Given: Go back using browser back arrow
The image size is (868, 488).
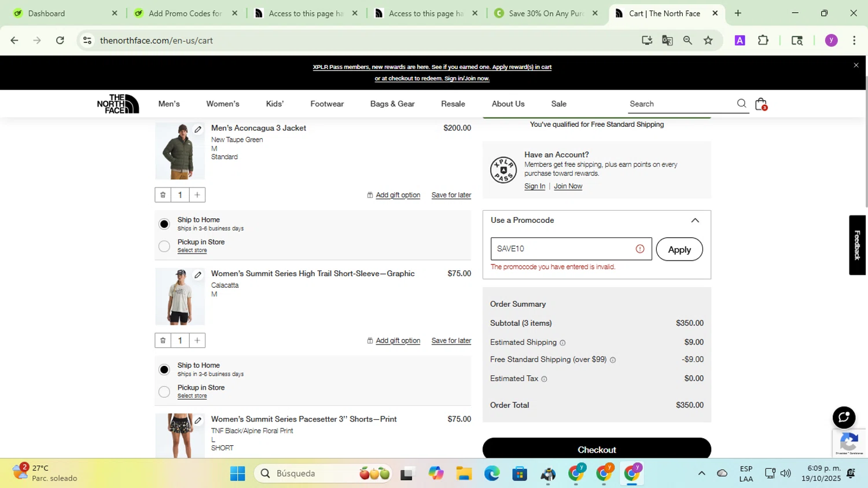Looking at the screenshot, I should (x=14, y=41).
